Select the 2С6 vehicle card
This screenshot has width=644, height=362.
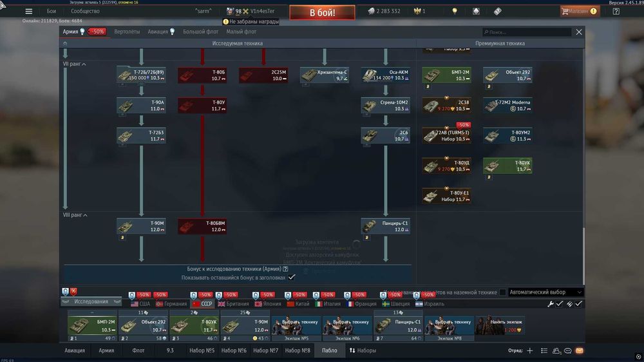(x=385, y=136)
